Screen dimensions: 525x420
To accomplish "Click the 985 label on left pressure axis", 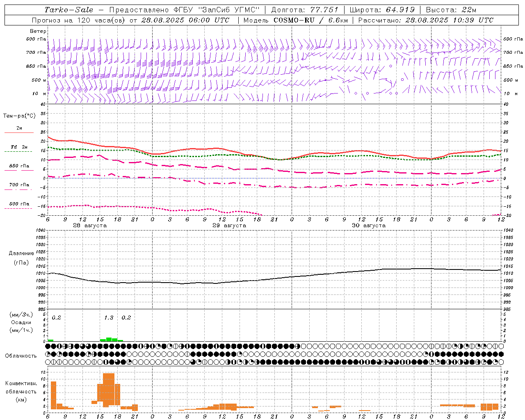I will pyautogui.click(x=43, y=309).
